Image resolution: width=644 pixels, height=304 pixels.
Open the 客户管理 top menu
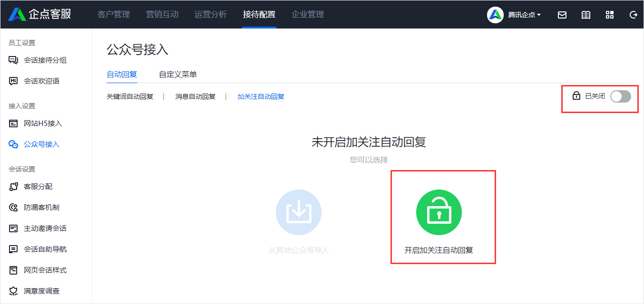(114, 14)
